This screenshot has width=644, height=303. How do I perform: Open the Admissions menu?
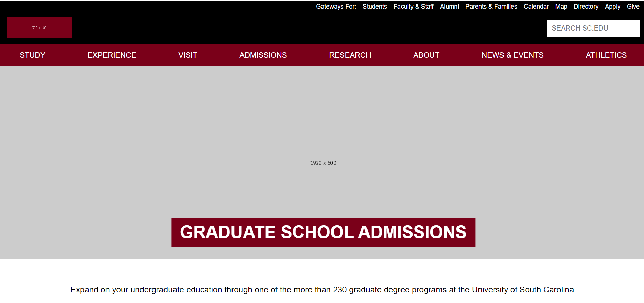[x=263, y=55]
